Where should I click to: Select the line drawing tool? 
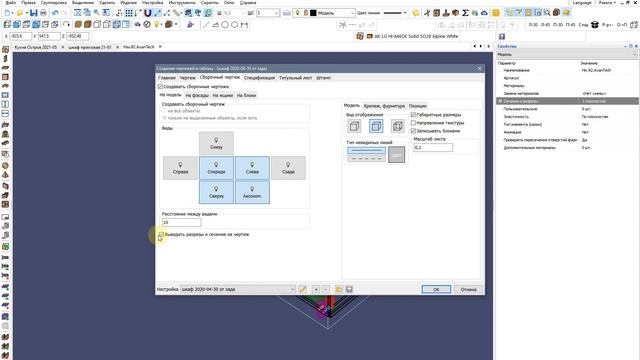pyautogui.click(x=206, y=25)
